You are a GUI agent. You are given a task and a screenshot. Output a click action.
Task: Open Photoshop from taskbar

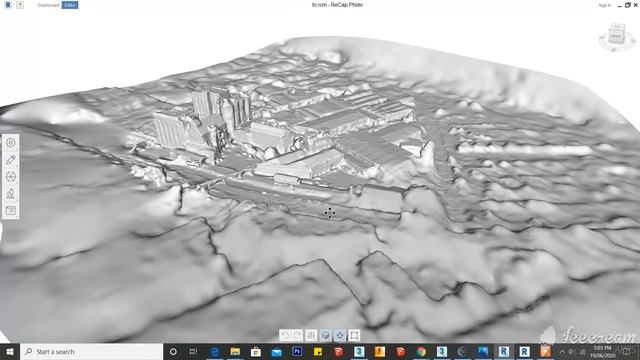(x=297, y=351)
